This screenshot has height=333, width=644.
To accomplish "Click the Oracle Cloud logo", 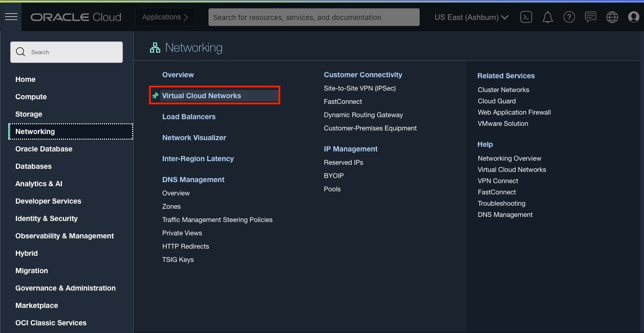I will [76, 17].
